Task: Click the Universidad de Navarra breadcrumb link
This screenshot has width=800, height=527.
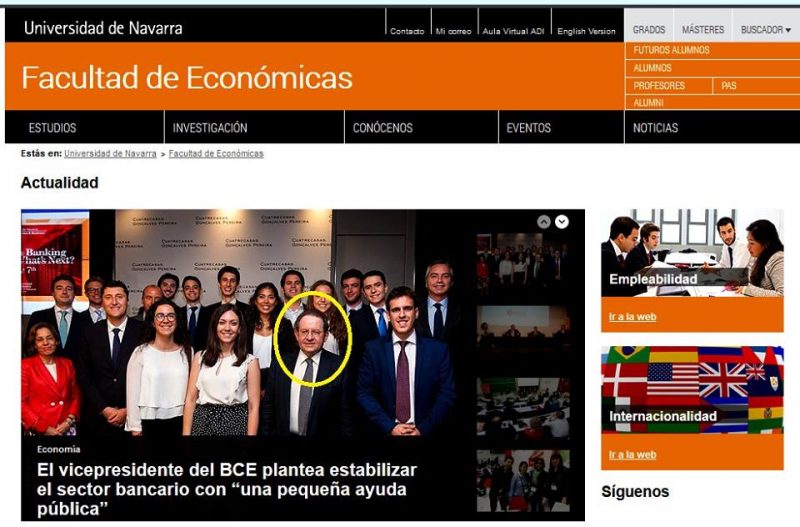Action: tap(110, 154)
